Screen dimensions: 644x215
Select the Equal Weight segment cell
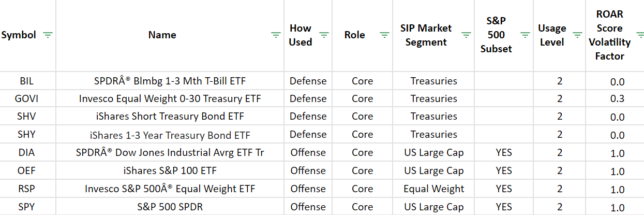click(434, 189)
